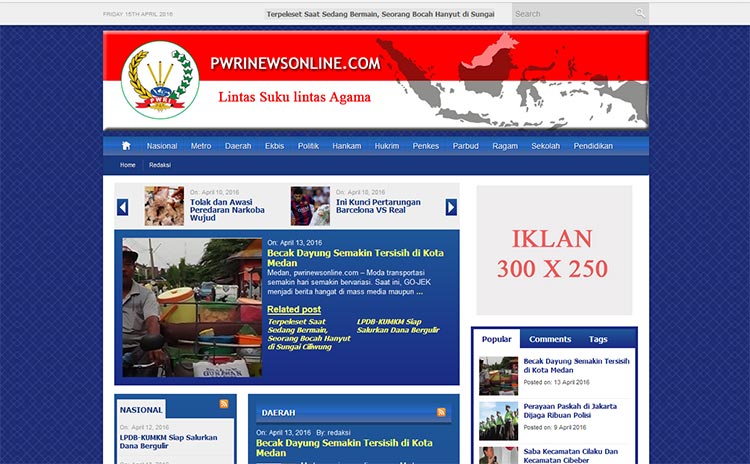Open the Hukrim navigation menu
This screenshot has height=464, width=750.
tap(386, 146)
